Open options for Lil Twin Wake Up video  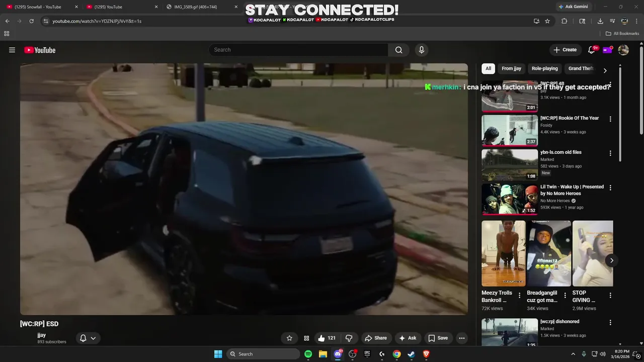pyautogui.click(x=610, y=188)
